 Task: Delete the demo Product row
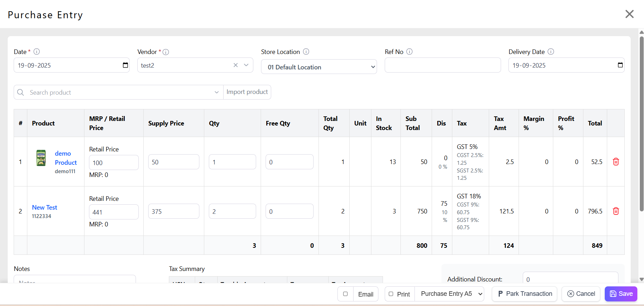616,162
